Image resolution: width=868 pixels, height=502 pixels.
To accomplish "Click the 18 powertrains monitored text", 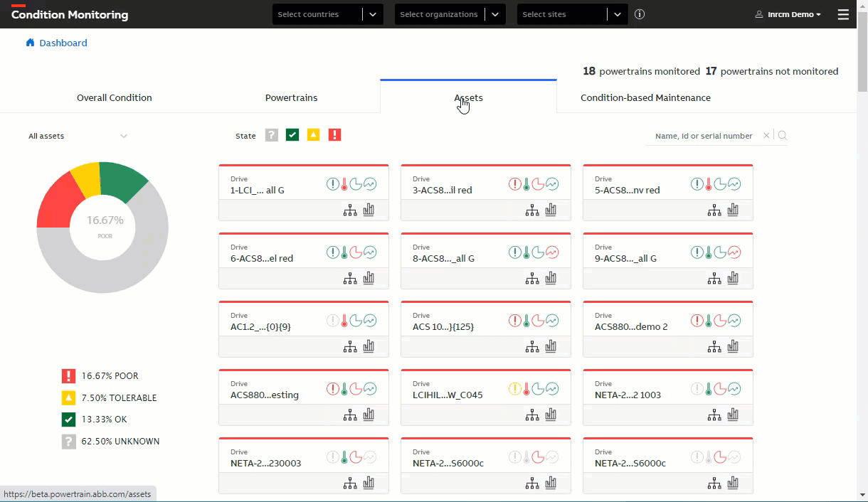I will (641, 71).
